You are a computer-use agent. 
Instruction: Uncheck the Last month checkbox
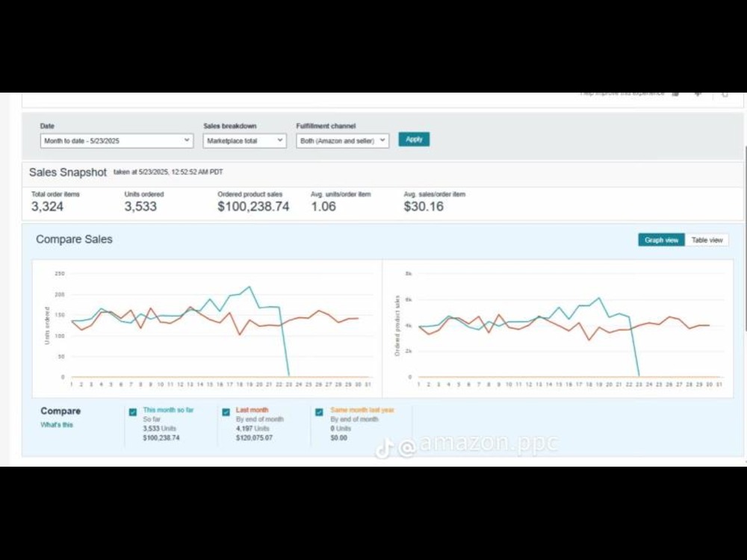click(x=226, y=412)
